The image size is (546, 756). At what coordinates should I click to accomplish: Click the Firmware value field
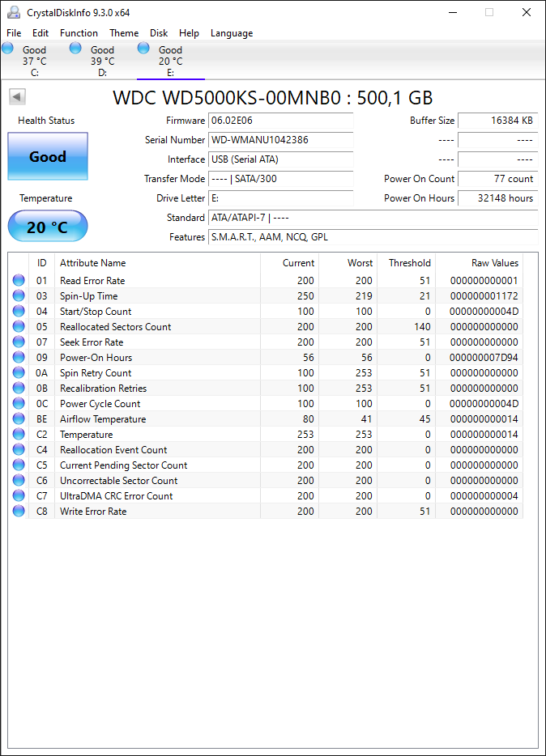(281, 121)
